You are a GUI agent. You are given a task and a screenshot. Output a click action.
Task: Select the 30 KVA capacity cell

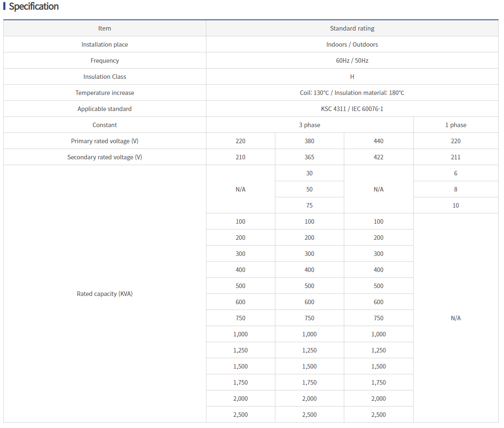coord(309,173)
